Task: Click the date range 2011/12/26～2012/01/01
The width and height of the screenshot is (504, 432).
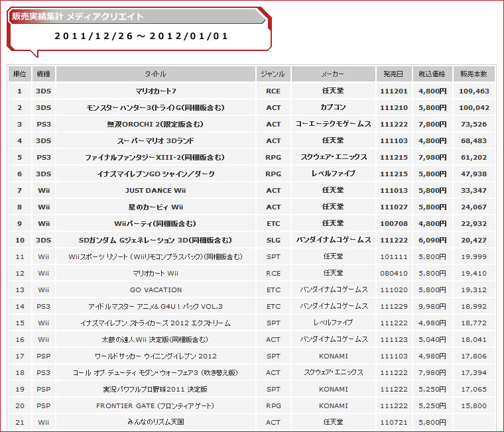Action: (x=141, y=36)
